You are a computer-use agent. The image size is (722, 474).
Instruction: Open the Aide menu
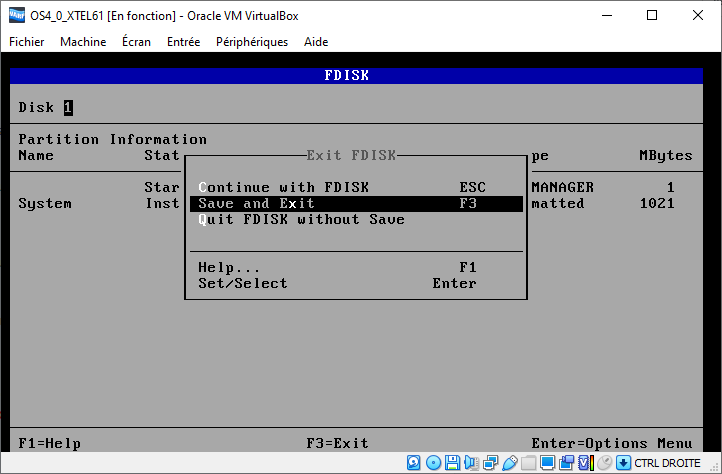(316, 42)
